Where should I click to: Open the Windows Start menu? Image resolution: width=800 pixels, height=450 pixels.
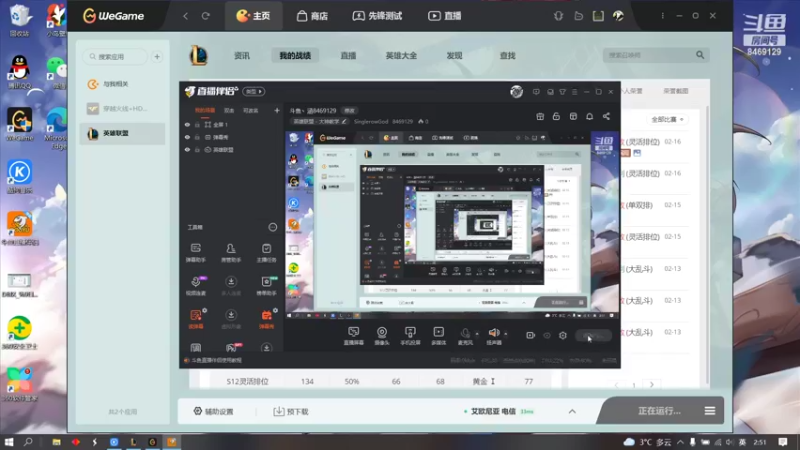tap(9, 442)
